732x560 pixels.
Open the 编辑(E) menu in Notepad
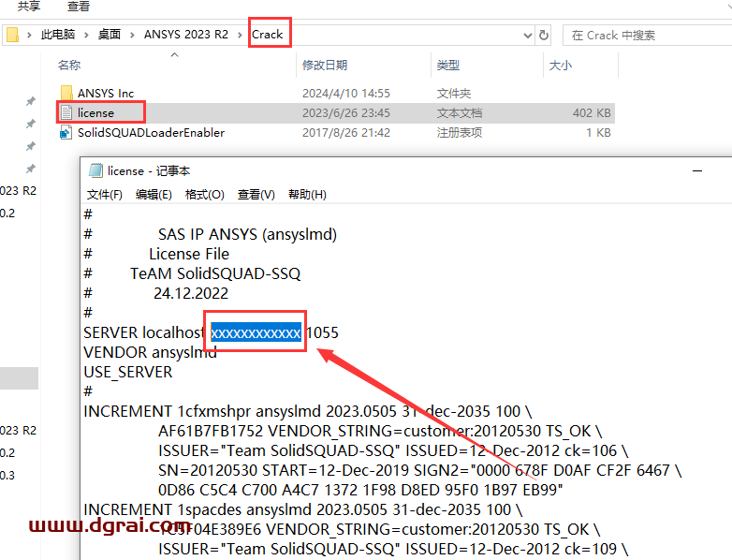[x=154, y=194]
